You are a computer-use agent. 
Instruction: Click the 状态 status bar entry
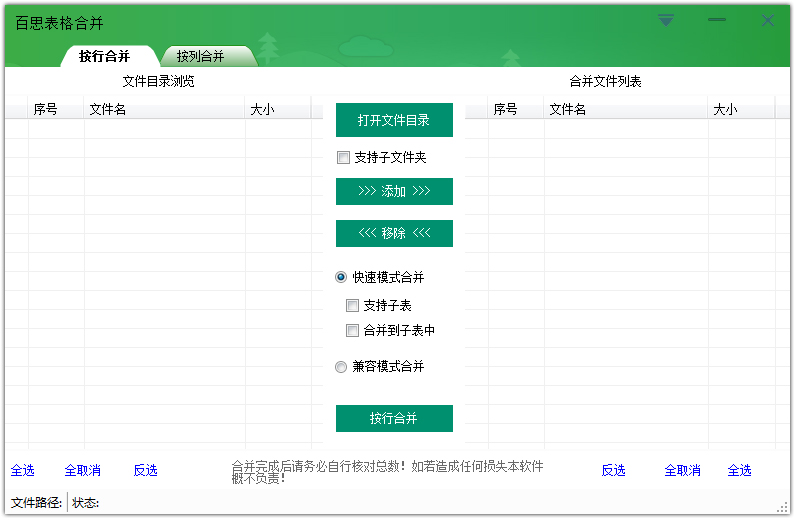tap(86, 503)
